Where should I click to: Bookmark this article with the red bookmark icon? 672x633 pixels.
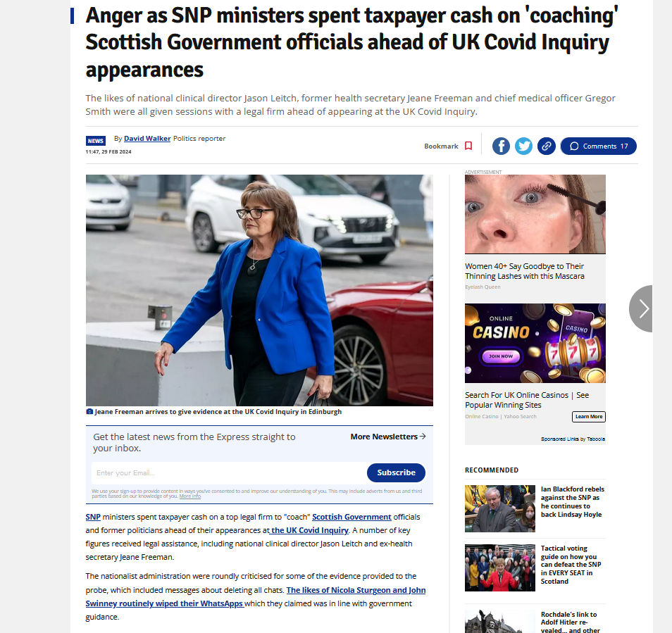pyautogui.click(x=468, y=146)
